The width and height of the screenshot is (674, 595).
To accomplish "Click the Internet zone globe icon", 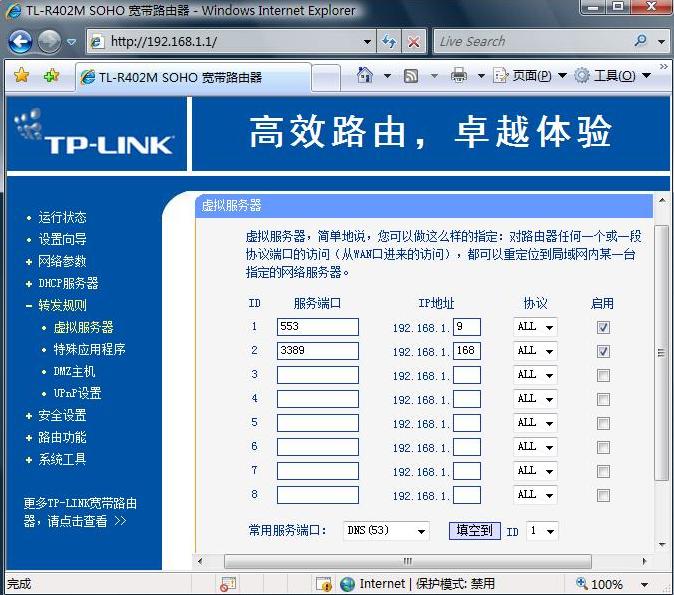I will [x=347, y=584].
